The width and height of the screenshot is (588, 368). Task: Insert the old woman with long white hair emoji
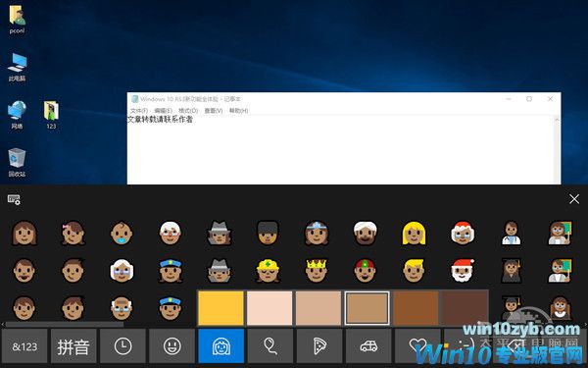point(122,271)
